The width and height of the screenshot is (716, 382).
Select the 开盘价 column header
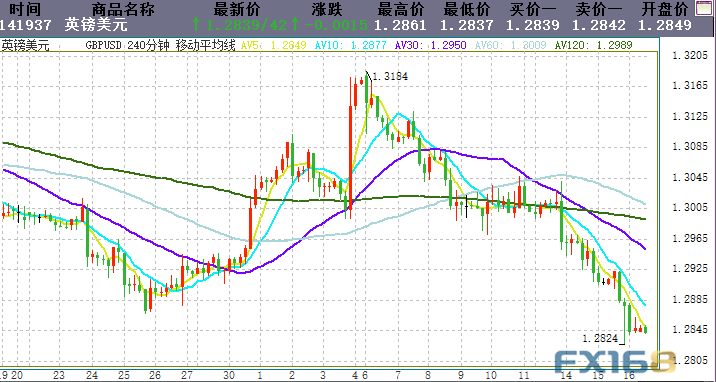click(665, 9)
